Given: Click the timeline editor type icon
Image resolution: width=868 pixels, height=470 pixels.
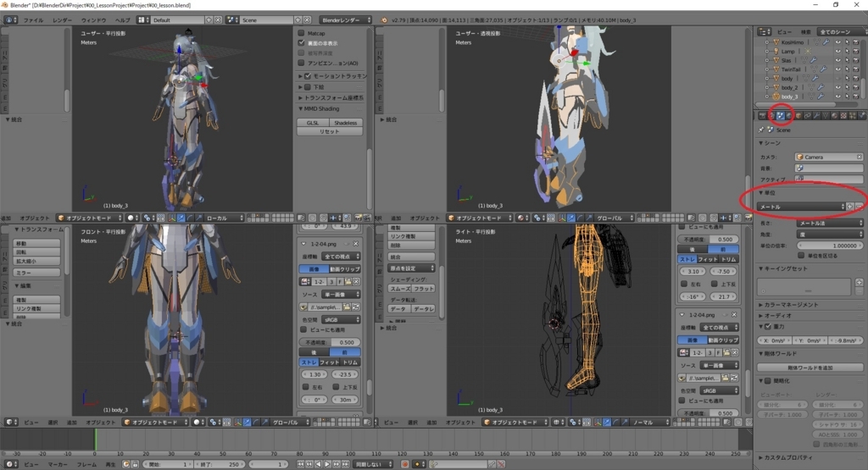Looking at the screenshot, I should [9, 464].
